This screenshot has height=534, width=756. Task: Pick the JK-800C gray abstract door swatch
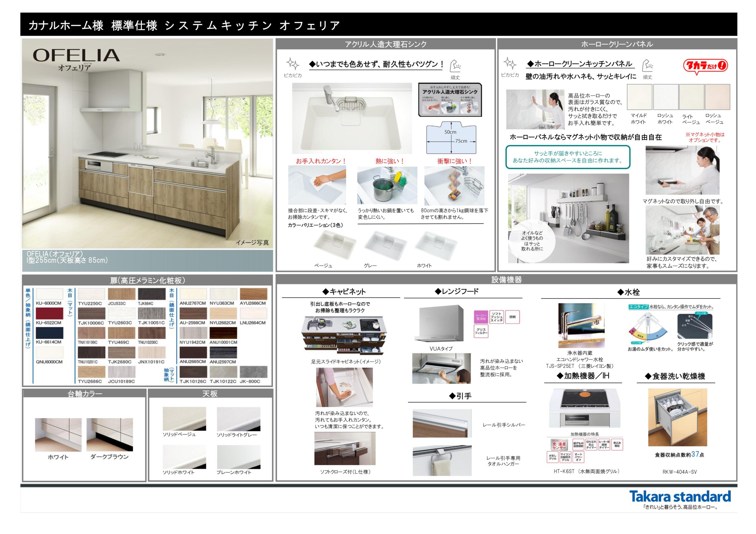click(x=253, y=372)
